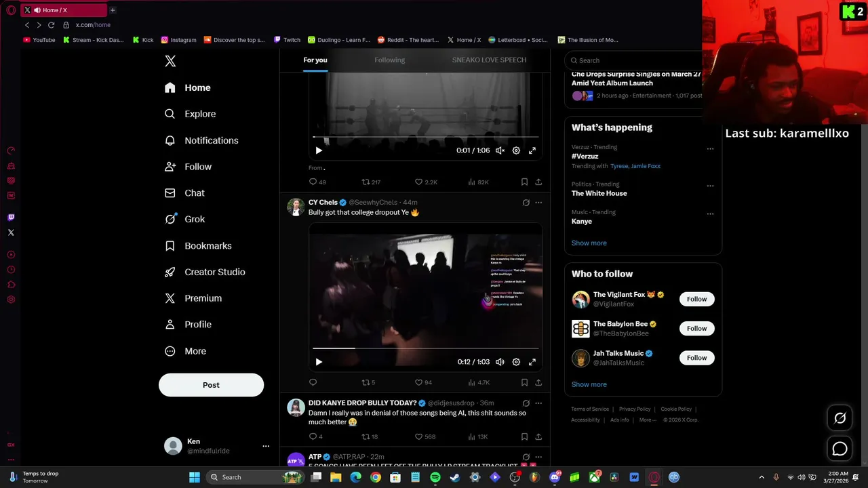Image resolution: width=868 pixels, height=488 pixels.
Task: Open Spotify from the taskbar
Action: click(x=435, y=477)
